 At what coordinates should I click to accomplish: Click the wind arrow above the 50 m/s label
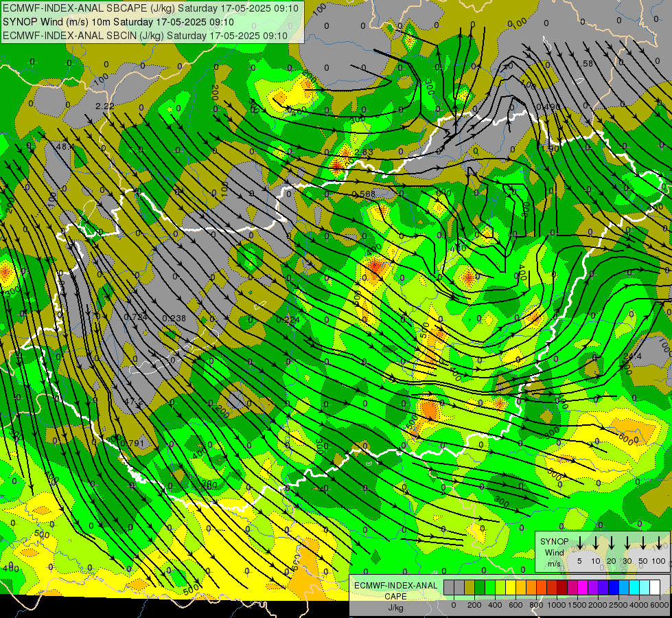coord(643,543)
